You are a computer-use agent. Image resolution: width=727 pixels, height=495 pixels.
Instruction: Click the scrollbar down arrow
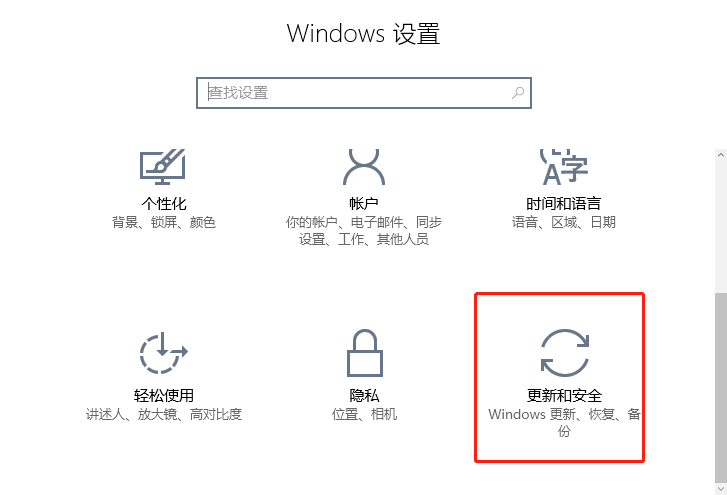point(721,489)
